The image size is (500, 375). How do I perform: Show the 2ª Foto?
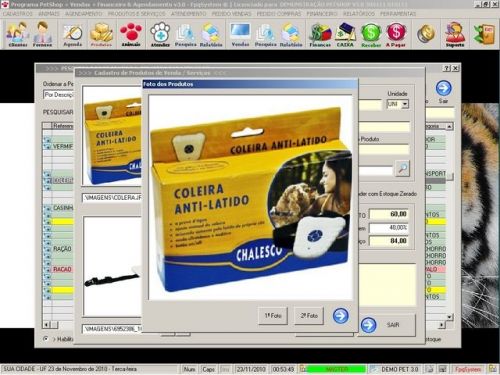[309, 316]
